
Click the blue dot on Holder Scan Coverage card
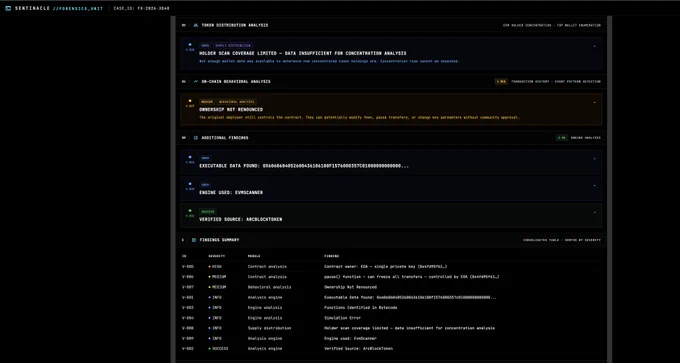coord(190,44)
